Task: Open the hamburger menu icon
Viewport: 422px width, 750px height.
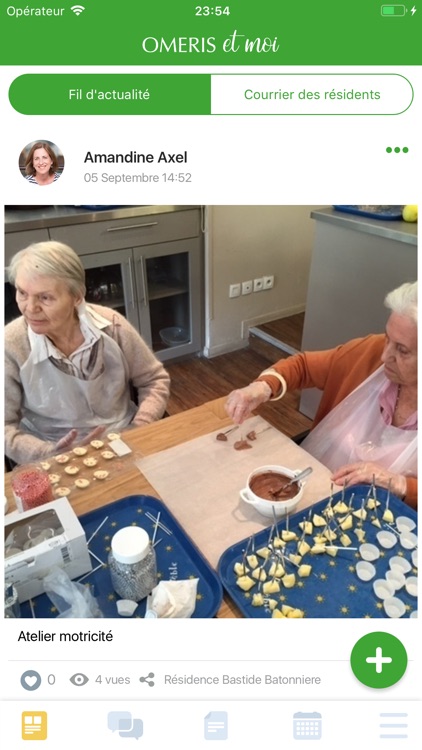Action: pos(393,726)
